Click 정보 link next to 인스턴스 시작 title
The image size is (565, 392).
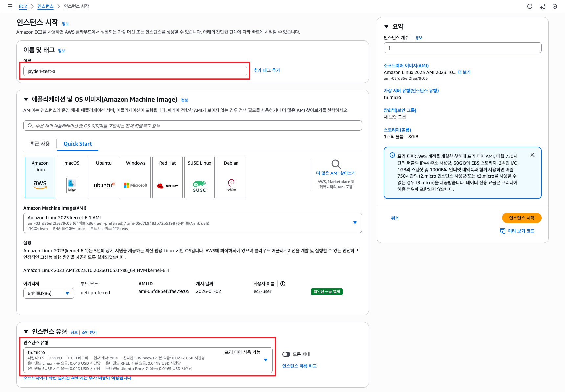[65, 24]
